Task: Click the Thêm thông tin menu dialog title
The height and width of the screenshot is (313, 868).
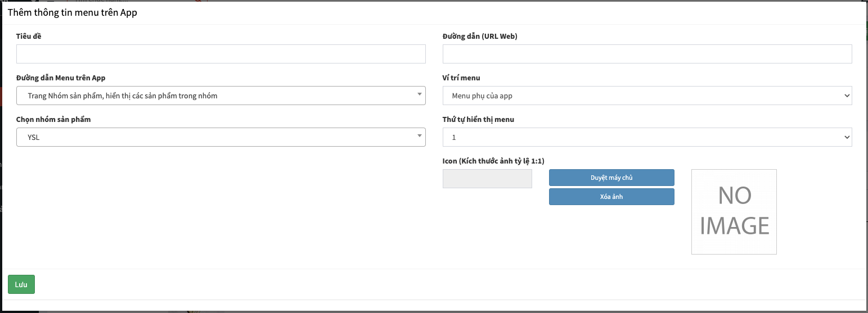Action: (x=73, y=13)
